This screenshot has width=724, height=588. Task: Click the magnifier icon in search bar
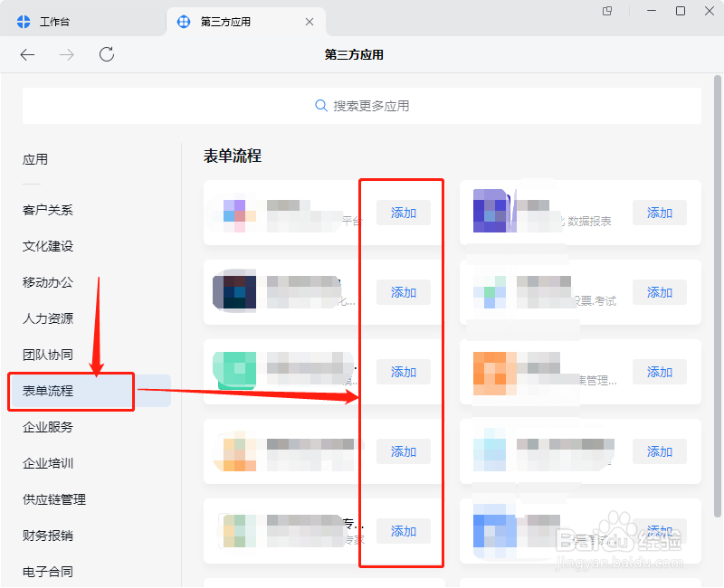point(321,106)
